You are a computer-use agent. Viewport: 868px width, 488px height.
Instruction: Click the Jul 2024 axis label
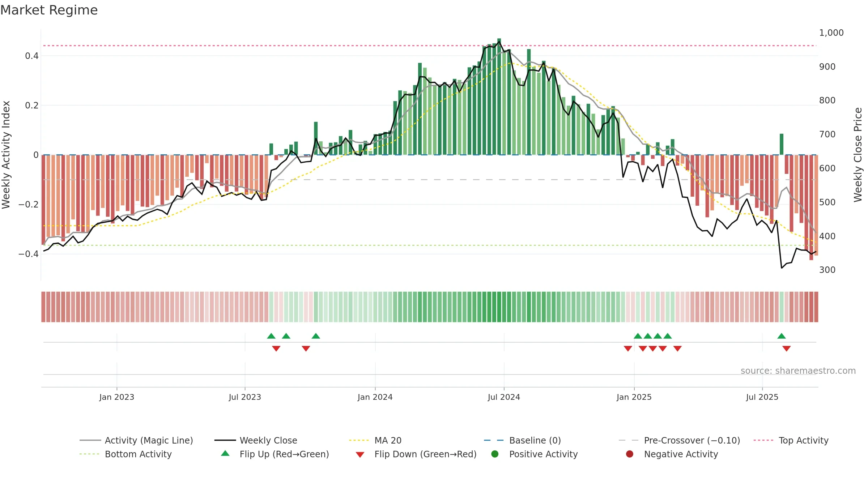(504, 397)
